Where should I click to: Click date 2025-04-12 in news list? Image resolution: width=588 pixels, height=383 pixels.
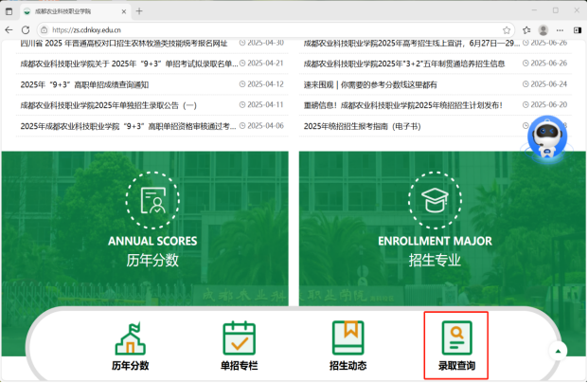(x=265, y=84)
